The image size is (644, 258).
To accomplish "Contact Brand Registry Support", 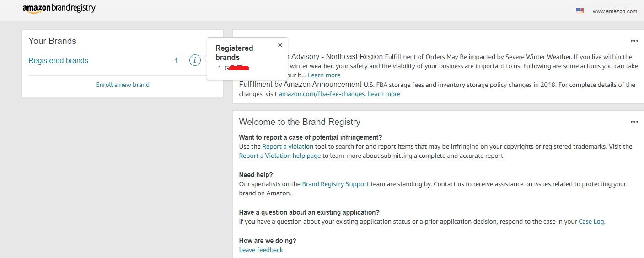I will coord(335,184).
